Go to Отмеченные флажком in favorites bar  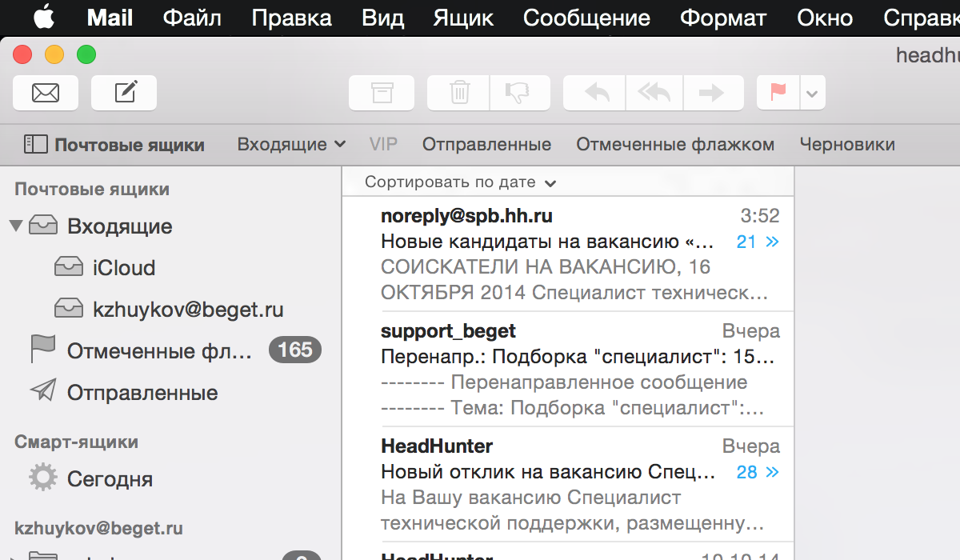(675, 145)
